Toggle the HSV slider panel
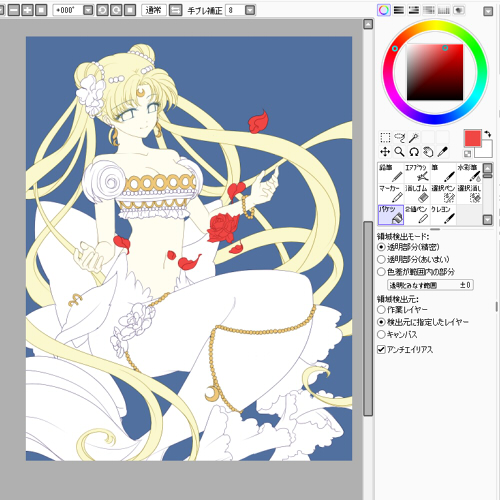The width and height of the screenshot is (500, 500). tap(414, 10)
